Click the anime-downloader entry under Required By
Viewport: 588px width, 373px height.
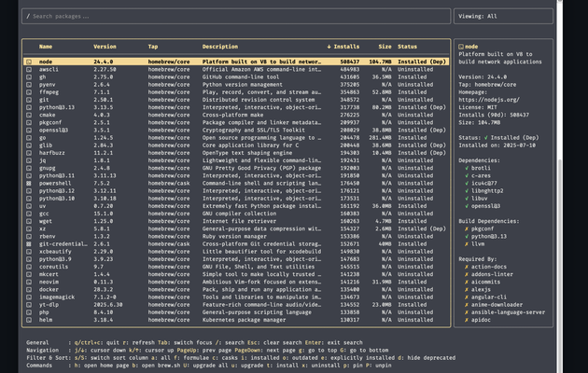click(497, 305)
